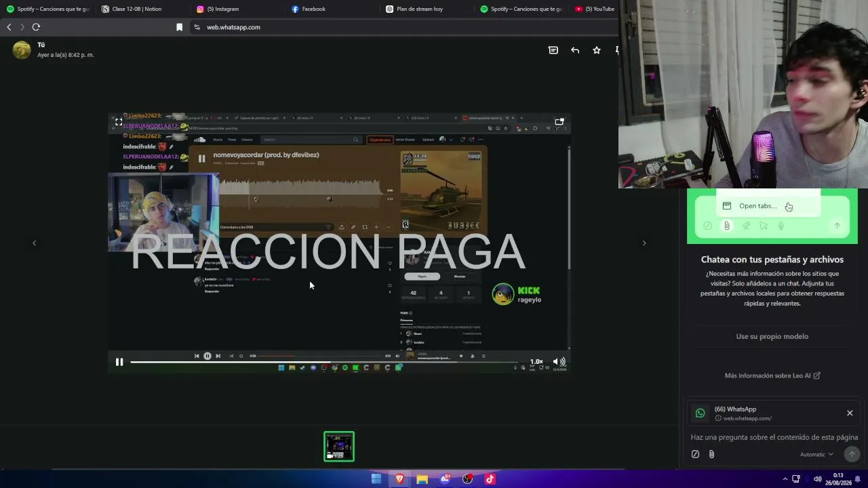The image size is (868, 488).
Task: Mute the video volume
Action: pyautogui.click(x=559, y=362)
